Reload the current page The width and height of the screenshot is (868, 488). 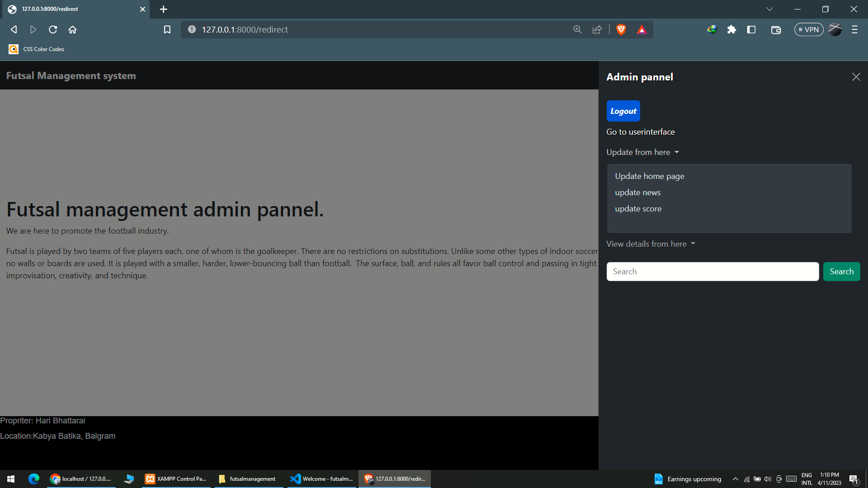pyautogui.click(x=53, y=29)
